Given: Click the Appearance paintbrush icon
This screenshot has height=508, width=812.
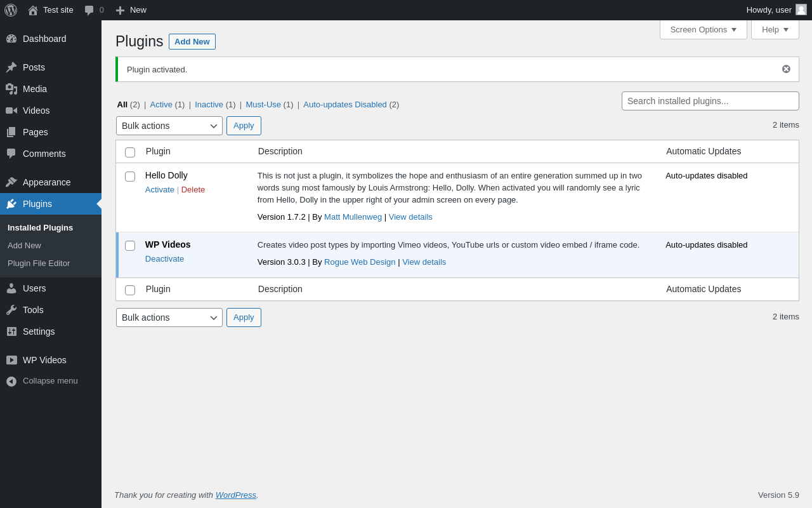Looking at the screenshot, I should tap(11, 182).
